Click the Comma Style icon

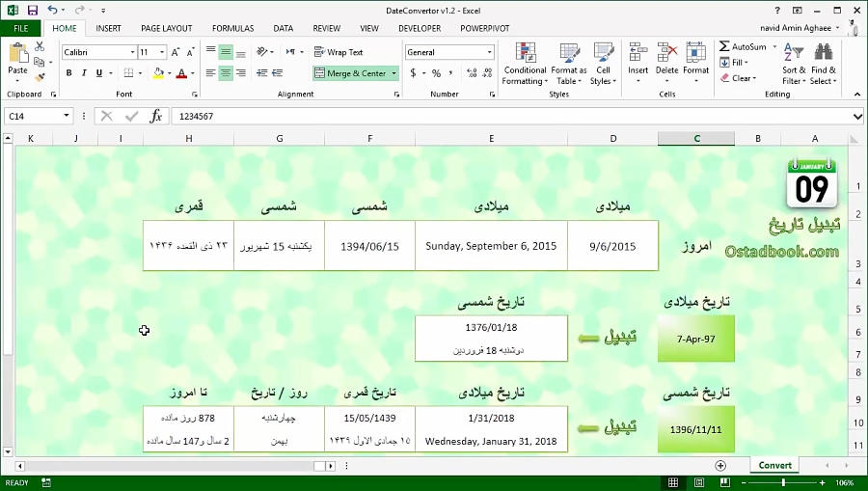pyautogui.click(x=451, y=72)
